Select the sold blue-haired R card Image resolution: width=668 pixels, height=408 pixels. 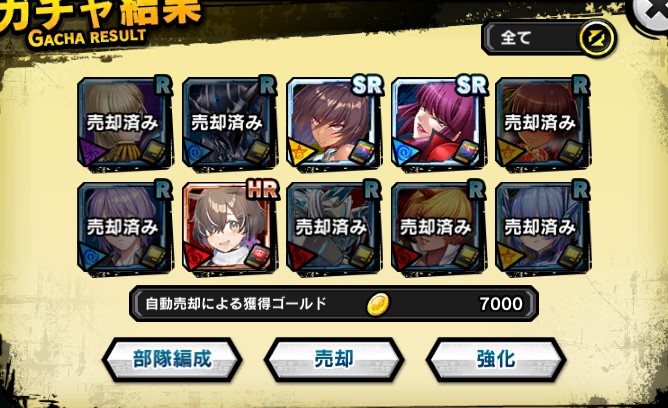pyautogui.click(x=544, y=229)
